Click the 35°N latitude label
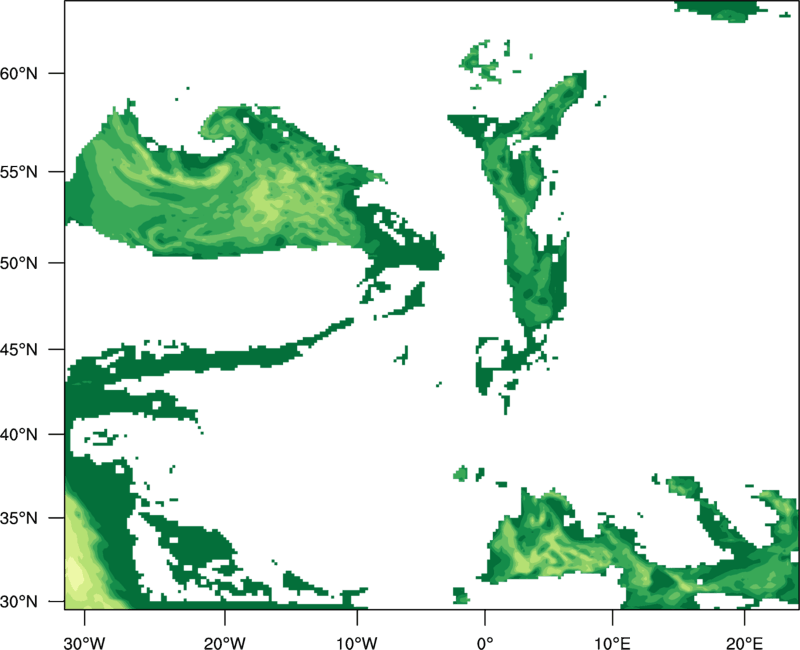 [18, 518]
